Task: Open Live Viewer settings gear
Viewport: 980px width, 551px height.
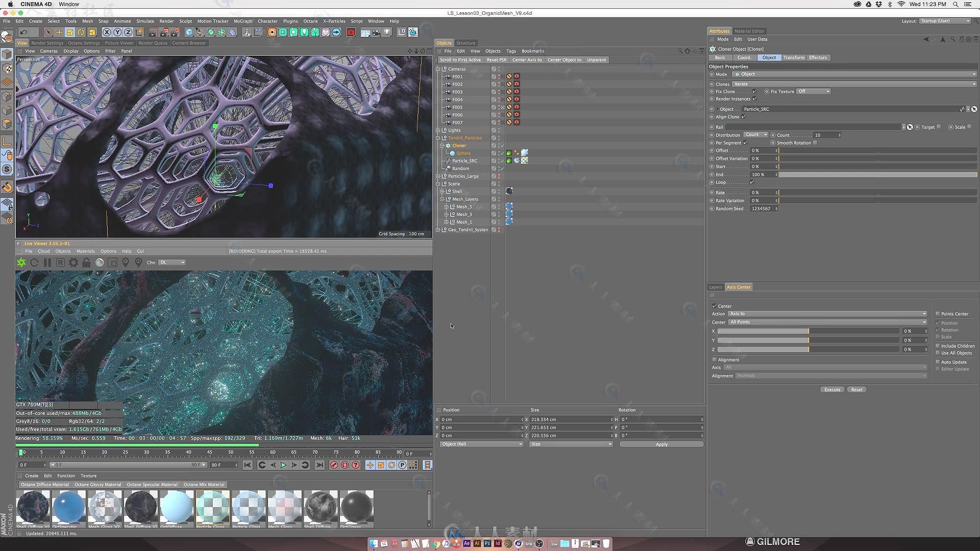Action: pos(73,262)
